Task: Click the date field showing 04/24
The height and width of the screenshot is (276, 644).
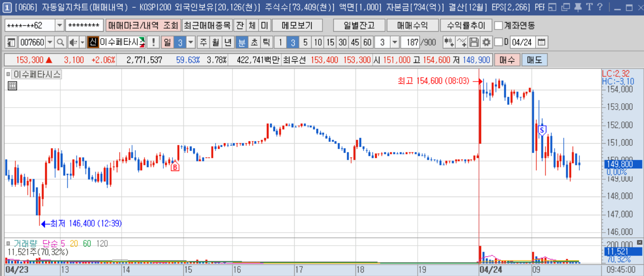Action: pos(522,43)
